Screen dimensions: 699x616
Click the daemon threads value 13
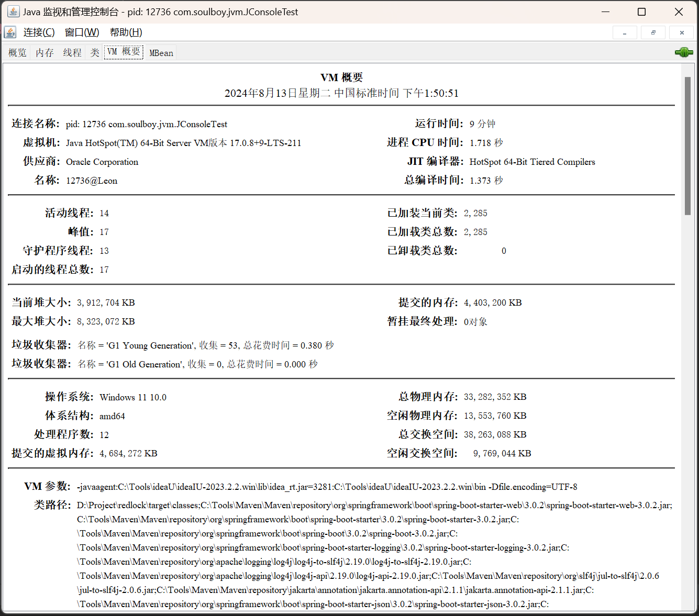click(x=104, y=251)
